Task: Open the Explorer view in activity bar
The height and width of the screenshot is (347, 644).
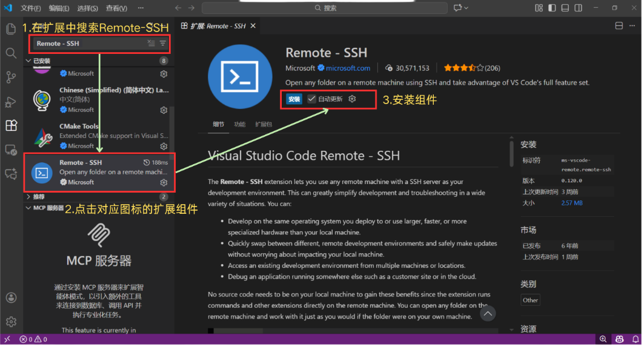Action: pyautogui.click(x=11, y=28)
